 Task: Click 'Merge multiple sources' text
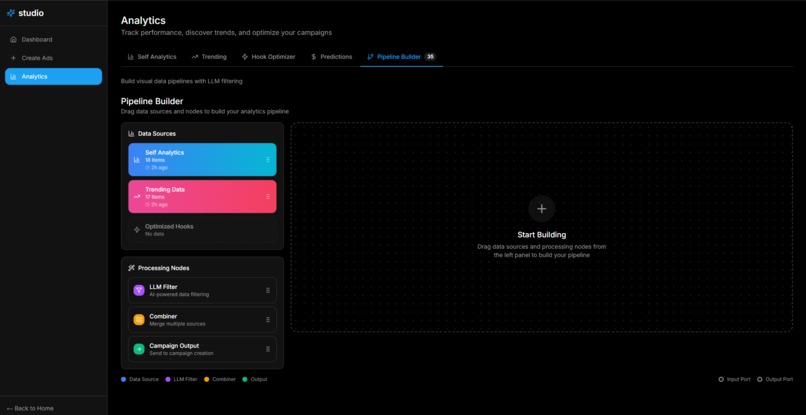(x=177, y=324)
